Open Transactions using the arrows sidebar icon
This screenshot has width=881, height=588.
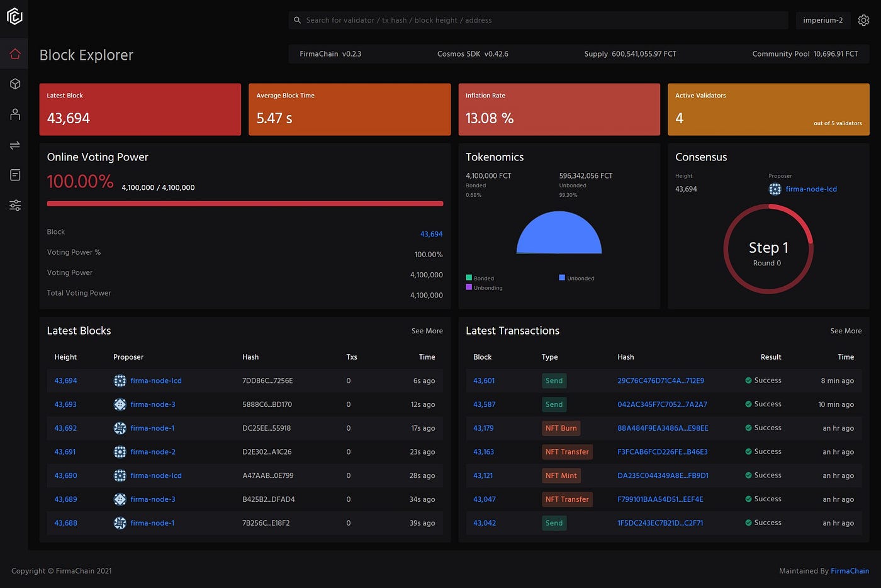click(x=15, y=145)
